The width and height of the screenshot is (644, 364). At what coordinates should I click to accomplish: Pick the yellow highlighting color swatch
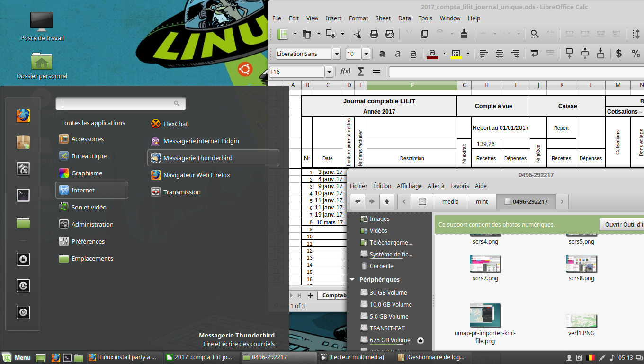click(456, 54)
